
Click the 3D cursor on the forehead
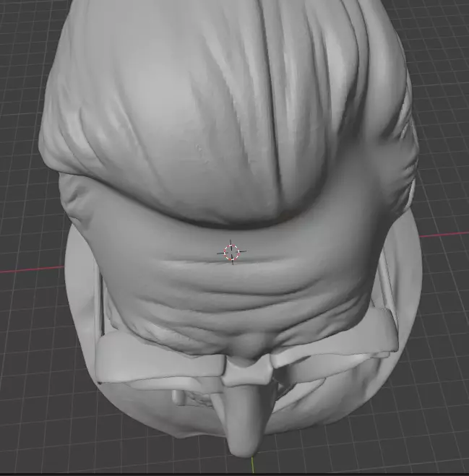pos(231,252)
